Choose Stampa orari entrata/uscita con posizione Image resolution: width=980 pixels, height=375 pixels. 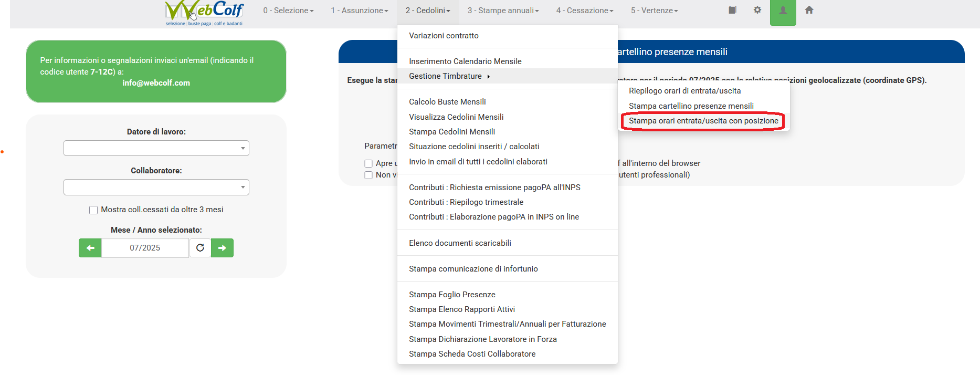(703, 121)
